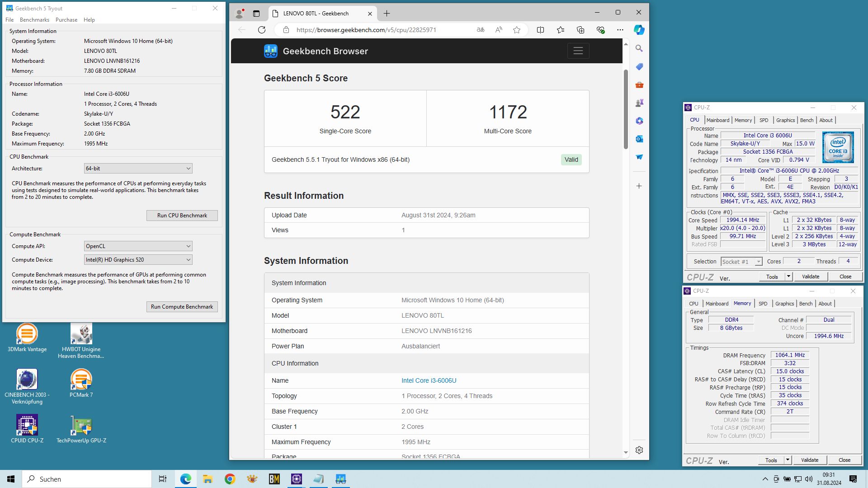The width and height of the screenshot is (868, 488).
Task: Open 3DMark Vantage desktop shortcut
Action: click(27, 338)
